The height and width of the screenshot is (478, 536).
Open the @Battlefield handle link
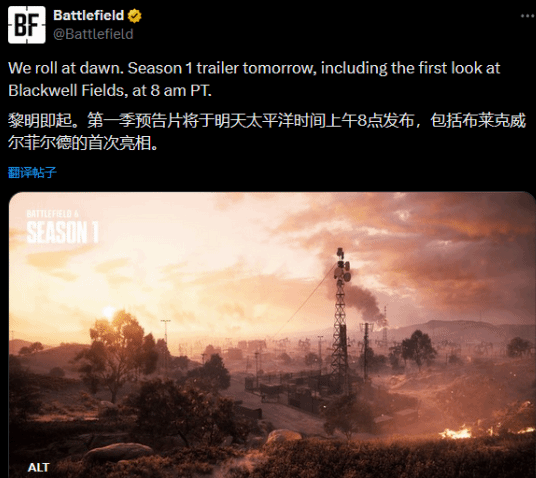coord(93,34)
